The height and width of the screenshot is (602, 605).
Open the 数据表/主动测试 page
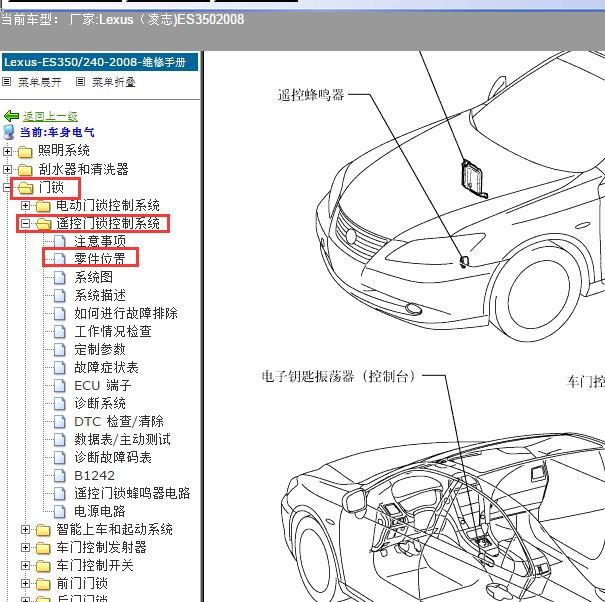point(122,439)
